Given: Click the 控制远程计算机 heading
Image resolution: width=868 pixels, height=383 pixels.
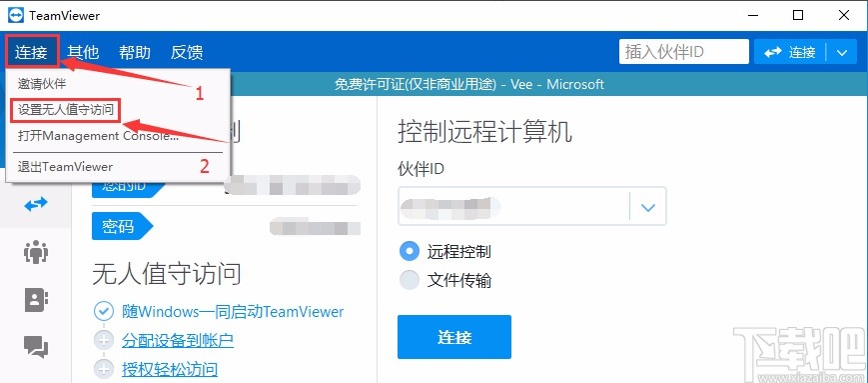Looking at the screenshot, I should (x=484, y=132).
